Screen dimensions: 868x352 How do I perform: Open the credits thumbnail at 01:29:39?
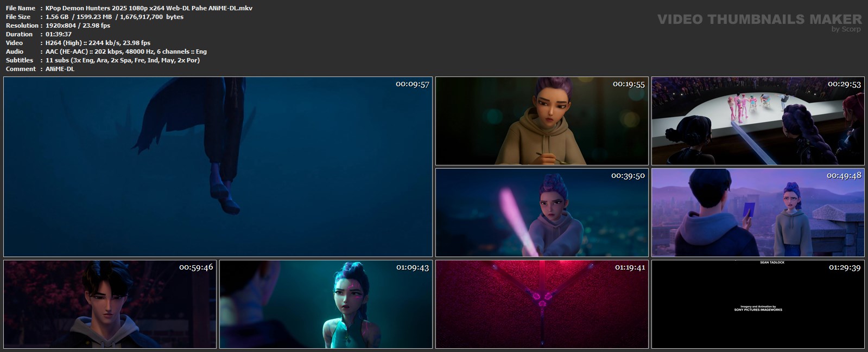click(x=758, y=304)
